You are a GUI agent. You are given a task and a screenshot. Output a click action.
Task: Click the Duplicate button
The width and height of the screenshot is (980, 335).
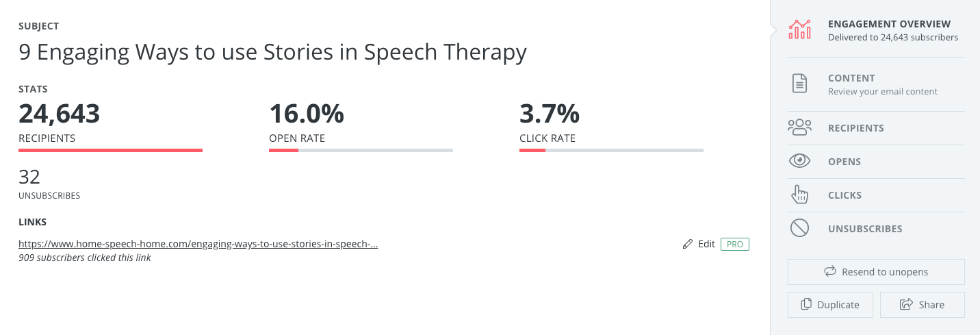point(830,305)
